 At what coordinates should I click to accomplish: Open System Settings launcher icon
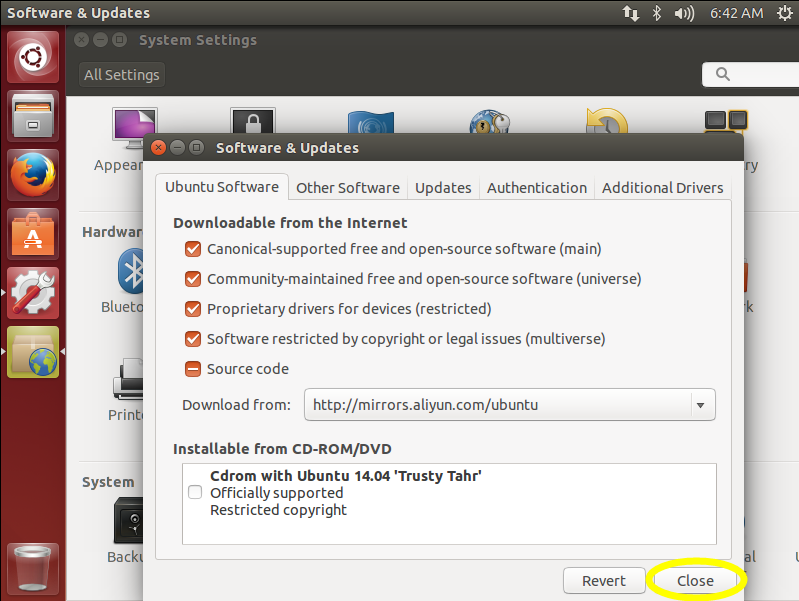(33, 293)
